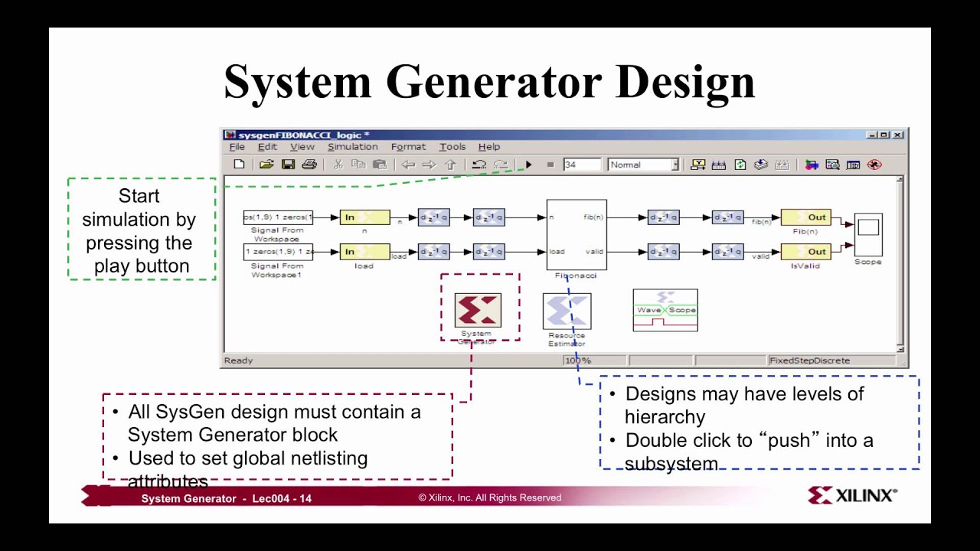980x551 pixels.
Task: Select the Gateway Out block labeled IsValid
Action: (x=805, y=252)
